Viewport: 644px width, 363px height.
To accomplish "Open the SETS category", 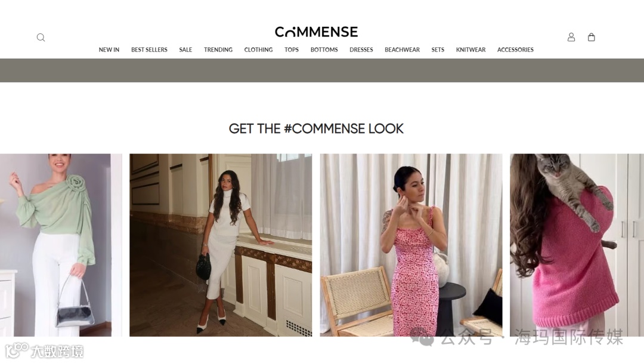I will coord(438,50).
